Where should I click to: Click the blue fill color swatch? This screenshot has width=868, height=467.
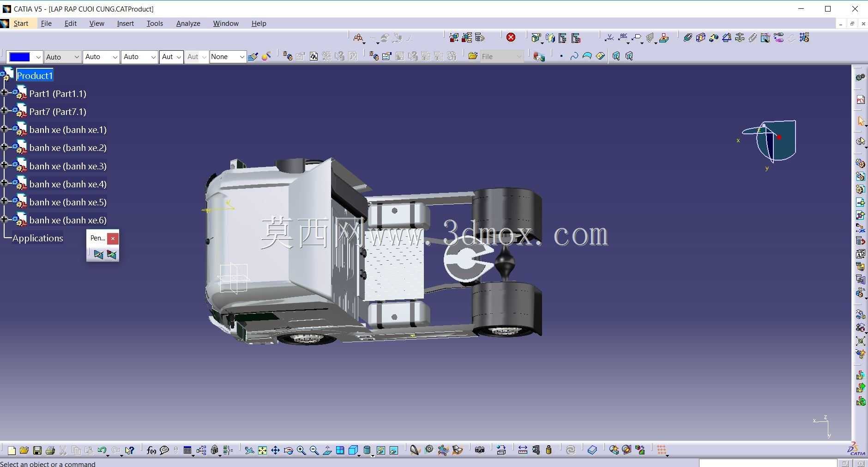[x=20, y=57]
